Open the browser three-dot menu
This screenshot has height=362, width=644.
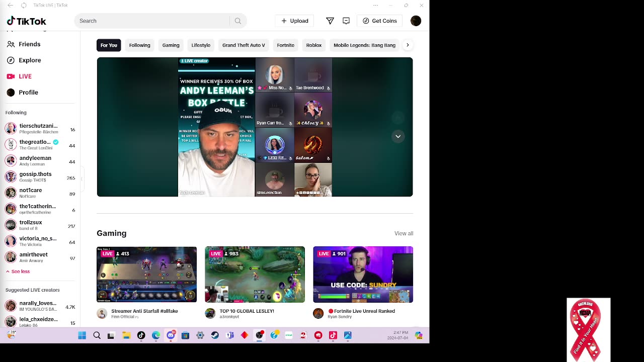pyautogui.click(x=375, y=5)
